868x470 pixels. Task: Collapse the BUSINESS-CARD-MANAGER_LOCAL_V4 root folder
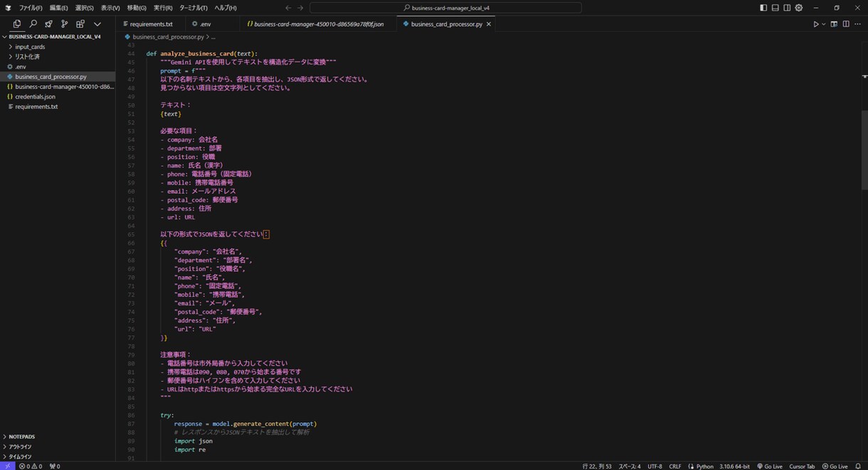tap(58, 36)
